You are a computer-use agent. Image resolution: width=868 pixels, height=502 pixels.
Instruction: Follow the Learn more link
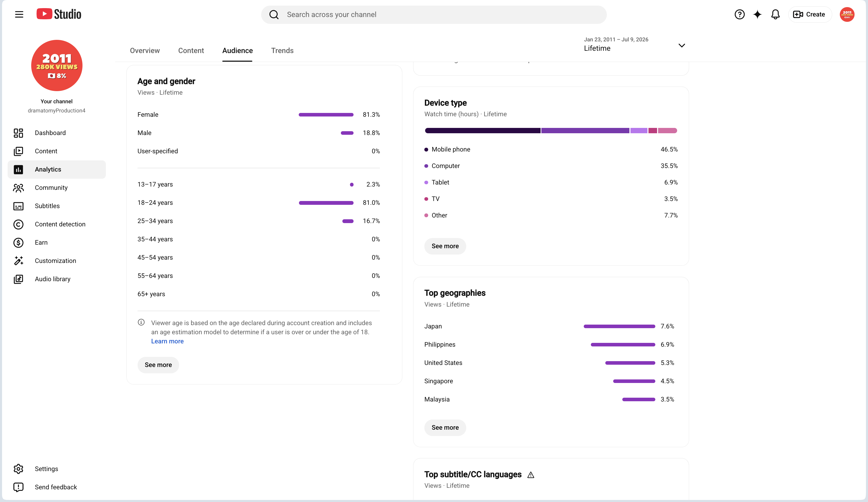click(168, 341)
